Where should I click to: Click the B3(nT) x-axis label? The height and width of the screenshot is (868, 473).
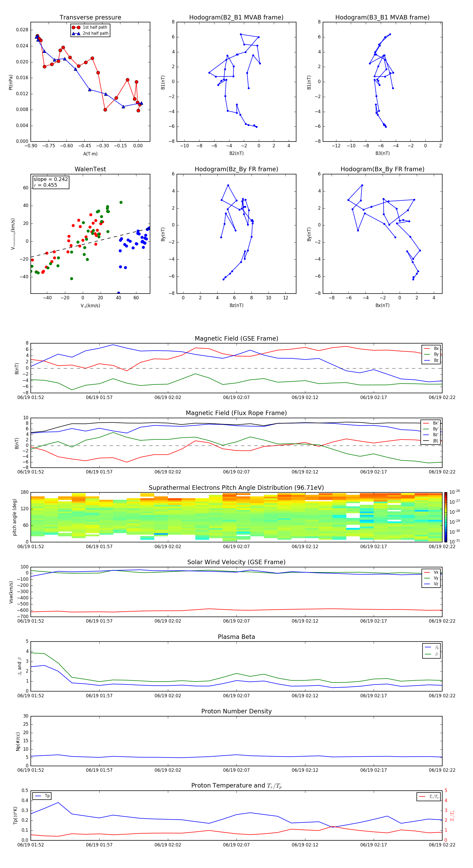click(382, 153)
